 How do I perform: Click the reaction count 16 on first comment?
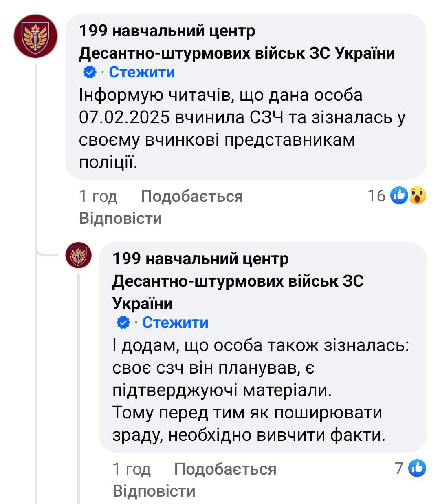click(x=376, y=196)
